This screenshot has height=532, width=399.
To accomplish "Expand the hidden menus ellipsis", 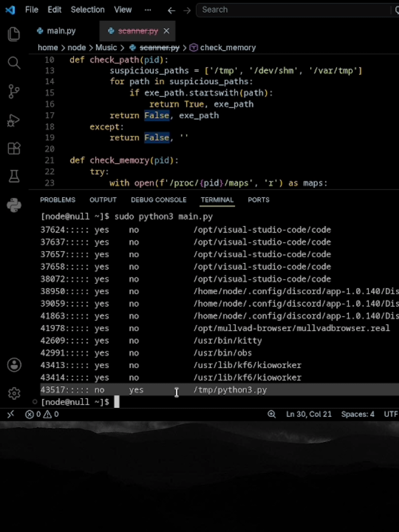I will click(148, 10).
